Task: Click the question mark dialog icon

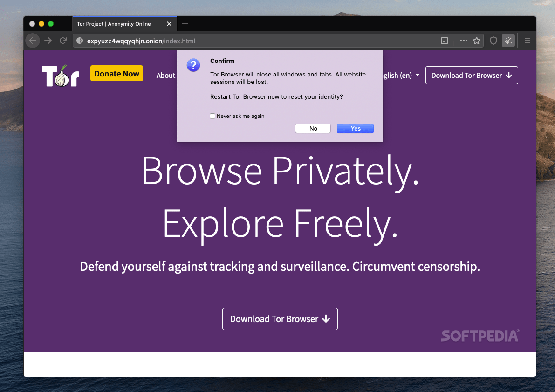Action: pos(193,65)
